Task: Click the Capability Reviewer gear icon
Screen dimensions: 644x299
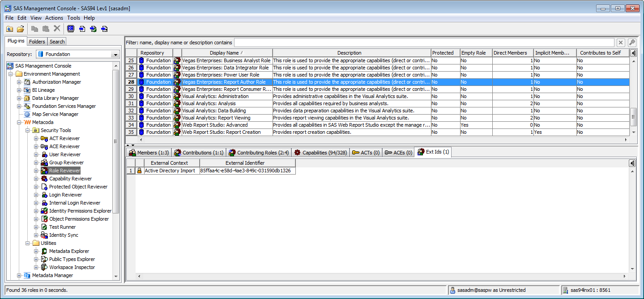Action: click(44, 179)
